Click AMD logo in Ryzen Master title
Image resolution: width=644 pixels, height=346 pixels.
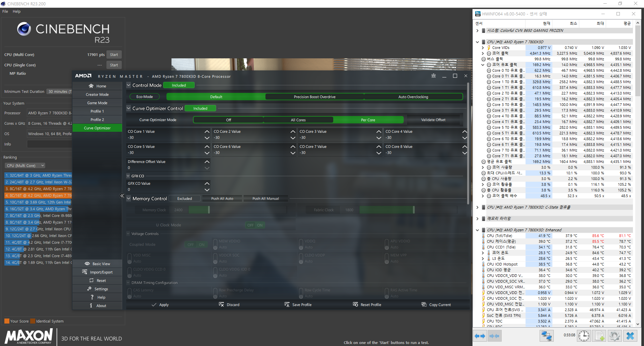[83, 76]
